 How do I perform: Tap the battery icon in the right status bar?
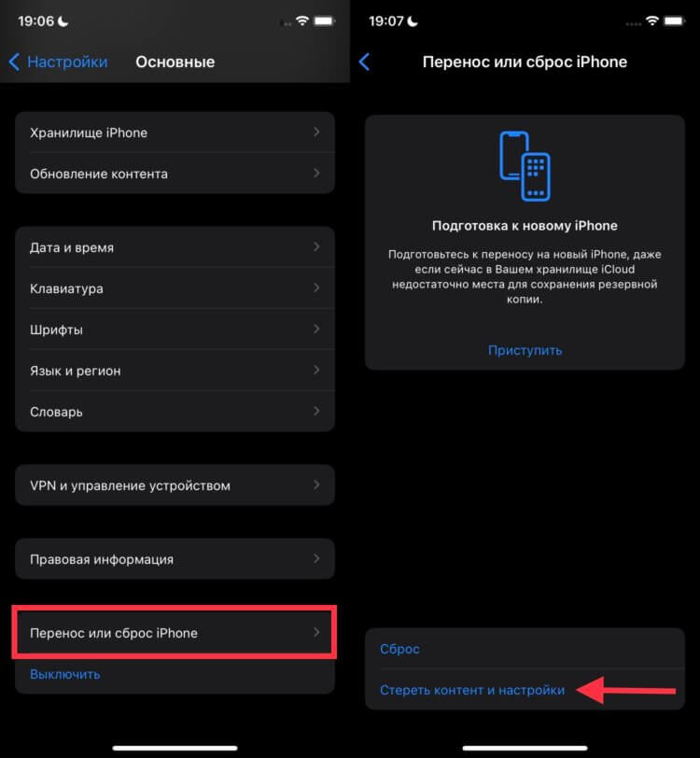click(x=675, y=21)
